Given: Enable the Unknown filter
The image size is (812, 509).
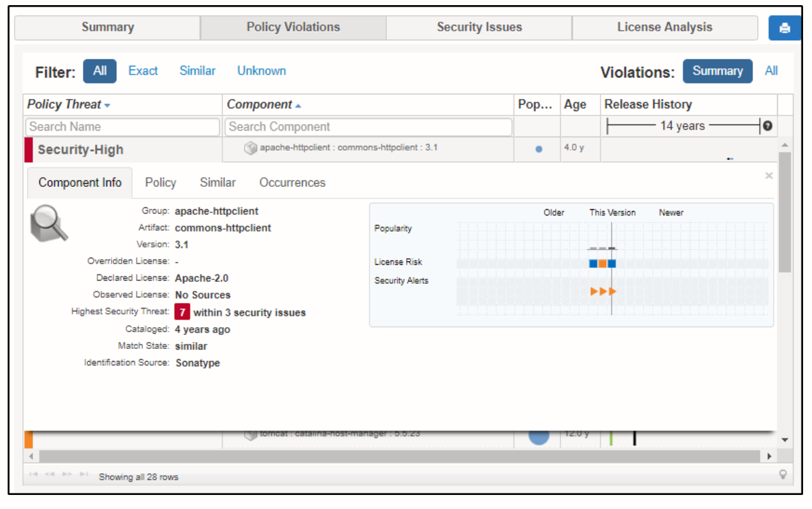Looking at the screenshot, I should [261, 71].
